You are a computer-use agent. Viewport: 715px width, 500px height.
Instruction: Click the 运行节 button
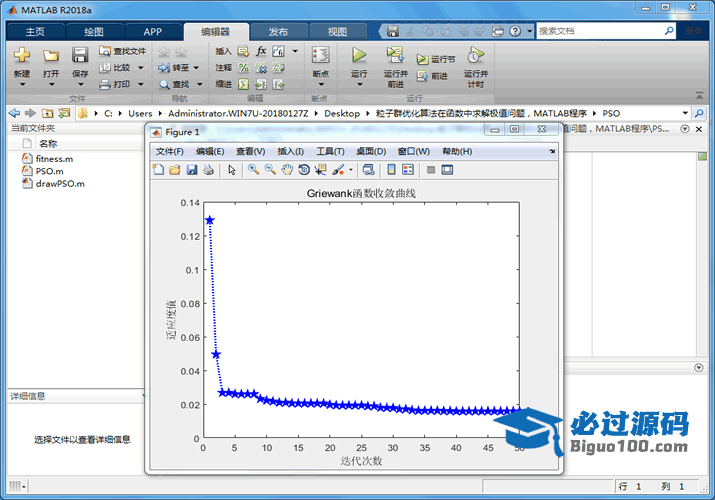436,59
